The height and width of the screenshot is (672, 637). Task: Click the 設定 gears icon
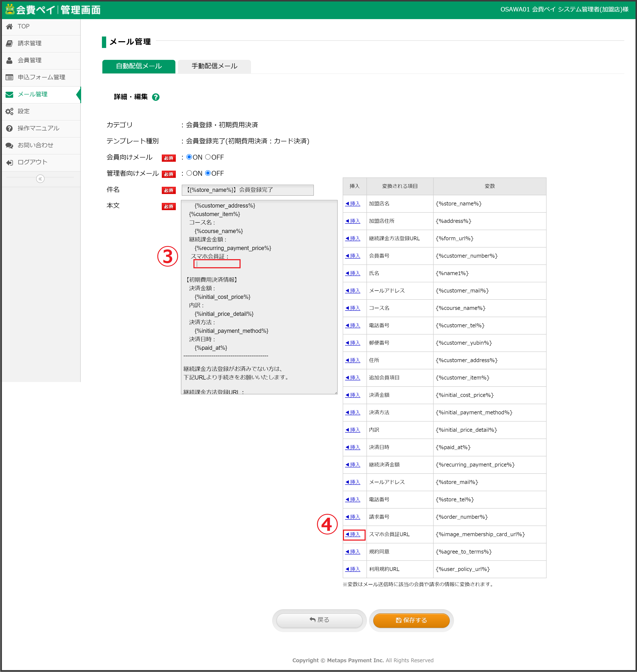(x=9, y=111)
